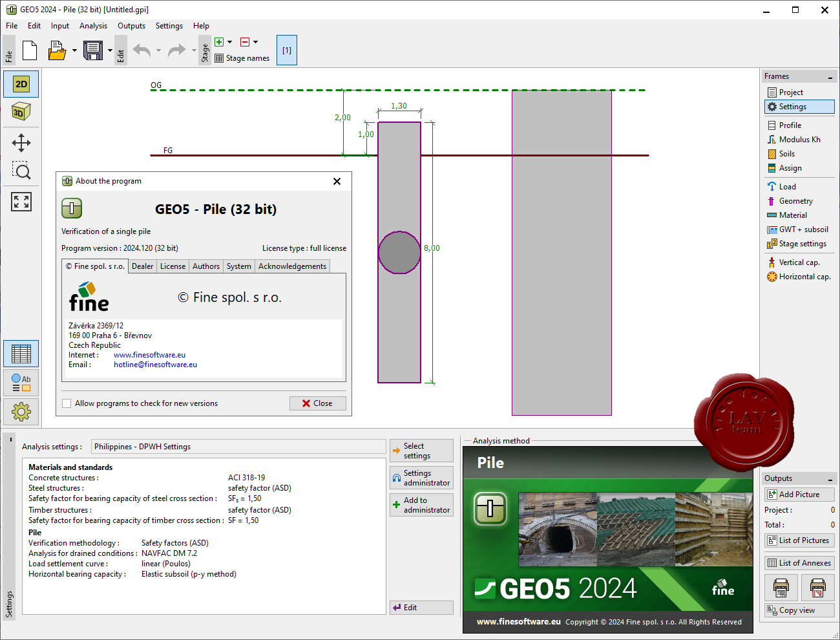840x640 pixels.
Task: Remove a stage with the red minus icon
Action: tap(245, 42)
